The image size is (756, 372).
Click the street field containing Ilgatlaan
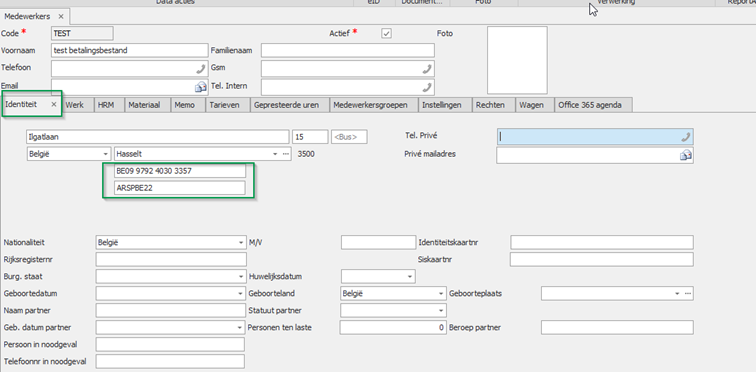(158, 137)
